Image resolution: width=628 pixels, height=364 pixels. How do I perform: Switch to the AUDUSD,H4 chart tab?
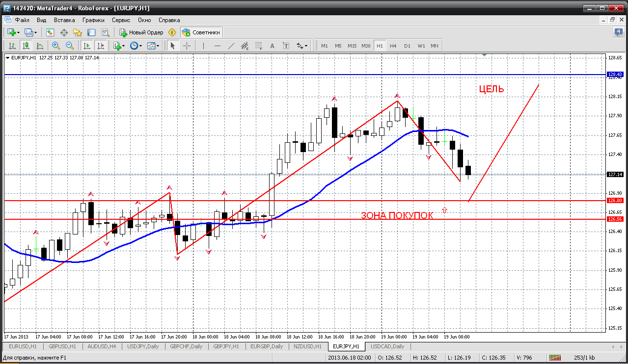[102, 346]
